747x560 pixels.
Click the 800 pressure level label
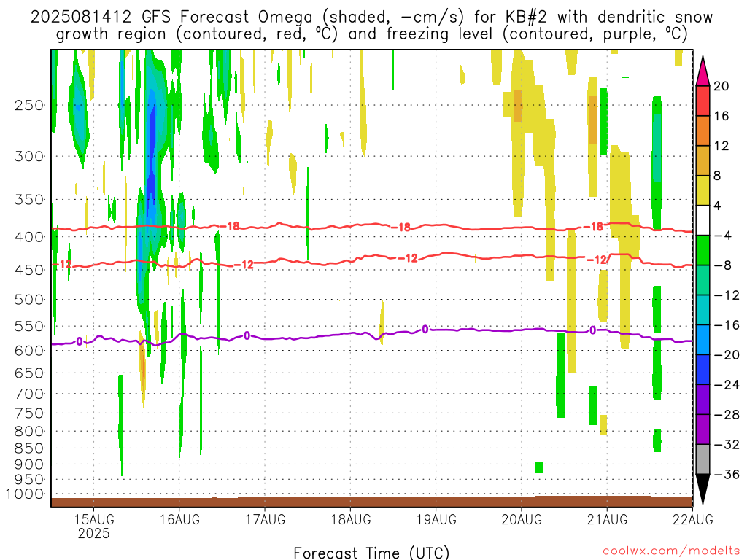tap(29, 432)
